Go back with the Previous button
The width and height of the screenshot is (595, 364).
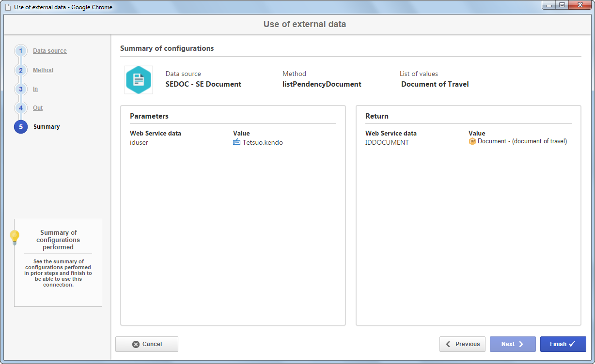462,344
